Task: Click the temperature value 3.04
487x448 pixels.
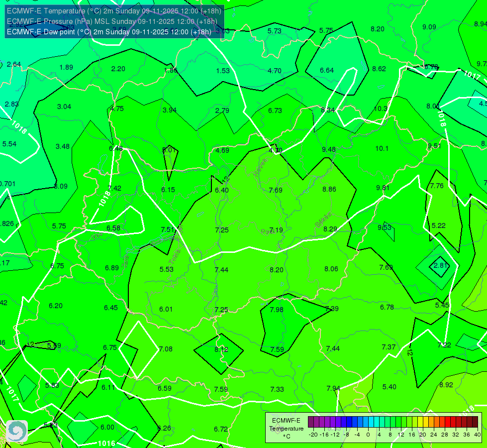Action: click(x=64, y=107)
